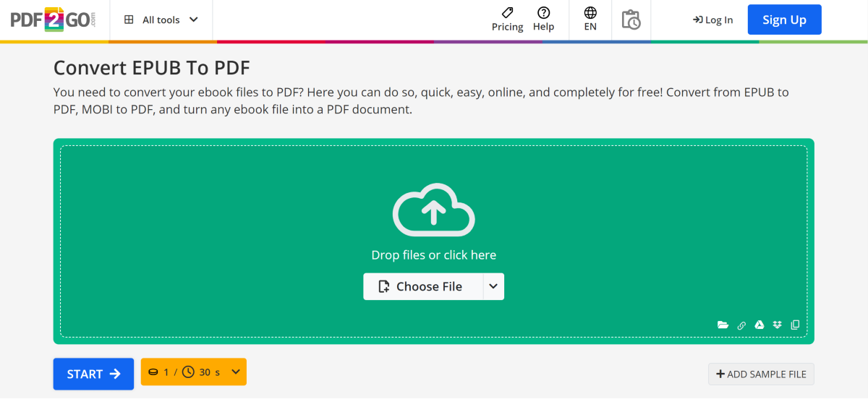Click the 'Drop files or click here' text
868x399 pixels.
tap(433, 255)
